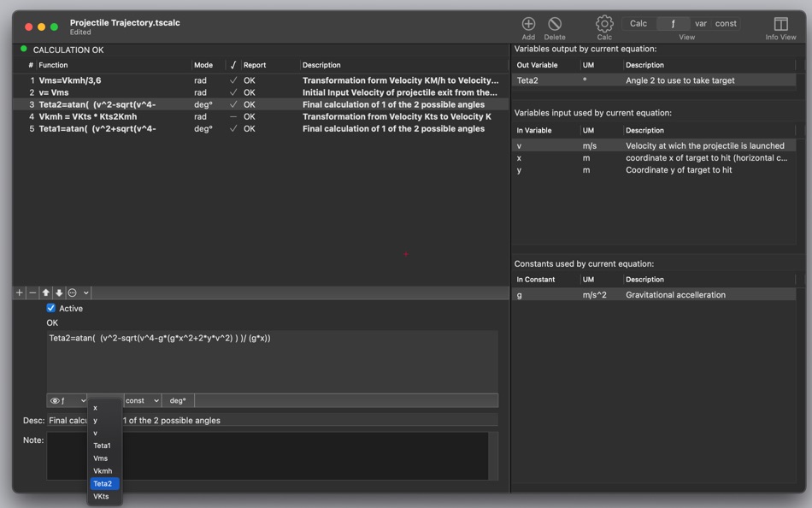Toggle the report checkmark for Vms=Vkmh/3,6

click(x=233, y=80)
